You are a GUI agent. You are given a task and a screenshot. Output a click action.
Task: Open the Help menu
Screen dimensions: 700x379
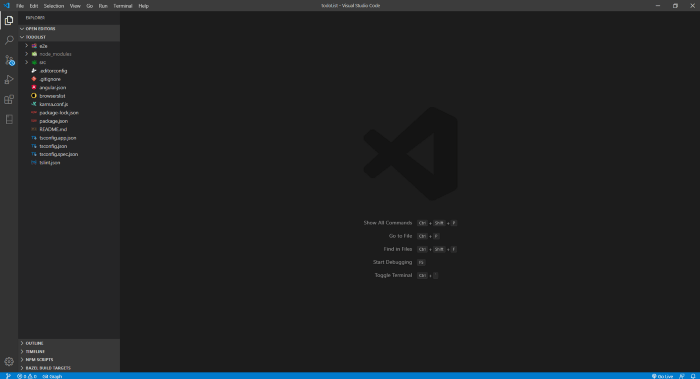(x=143, y=6)
